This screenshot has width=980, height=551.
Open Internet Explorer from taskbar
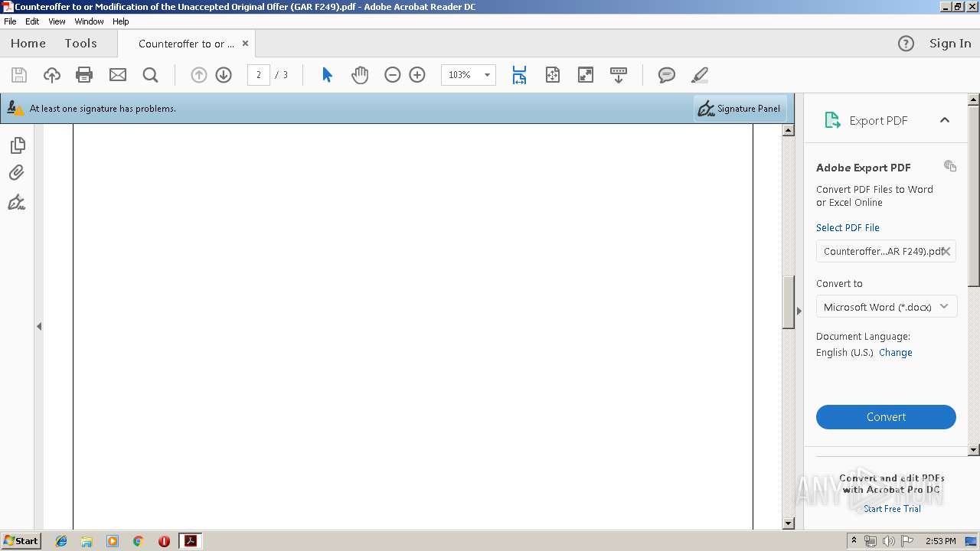[61, 541]
